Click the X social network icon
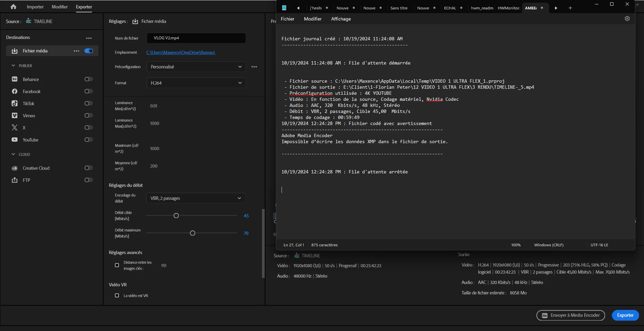 point(14,128)
